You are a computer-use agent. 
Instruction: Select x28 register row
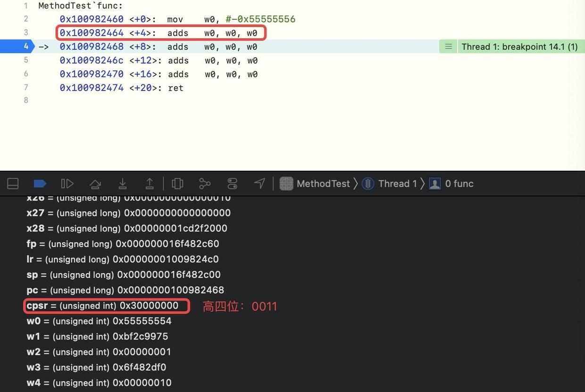[127, 228]
